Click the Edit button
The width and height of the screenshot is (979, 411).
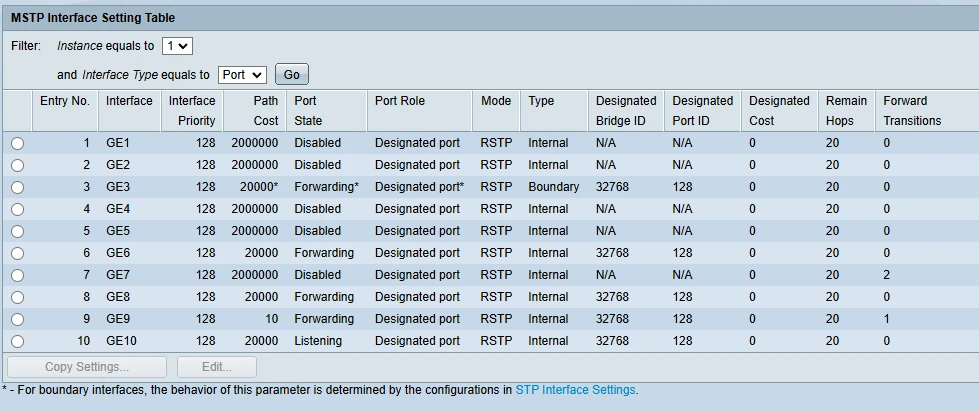pos(217,367)
